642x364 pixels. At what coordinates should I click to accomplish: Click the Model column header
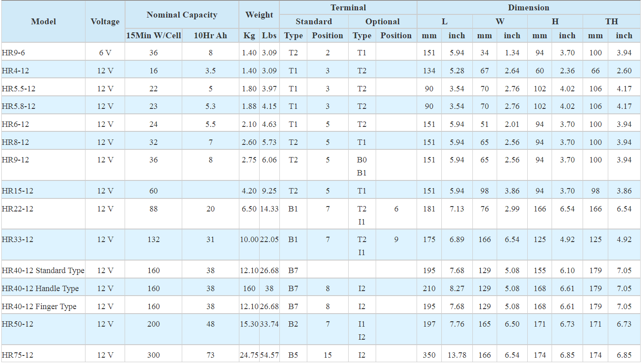coord(44,22)
